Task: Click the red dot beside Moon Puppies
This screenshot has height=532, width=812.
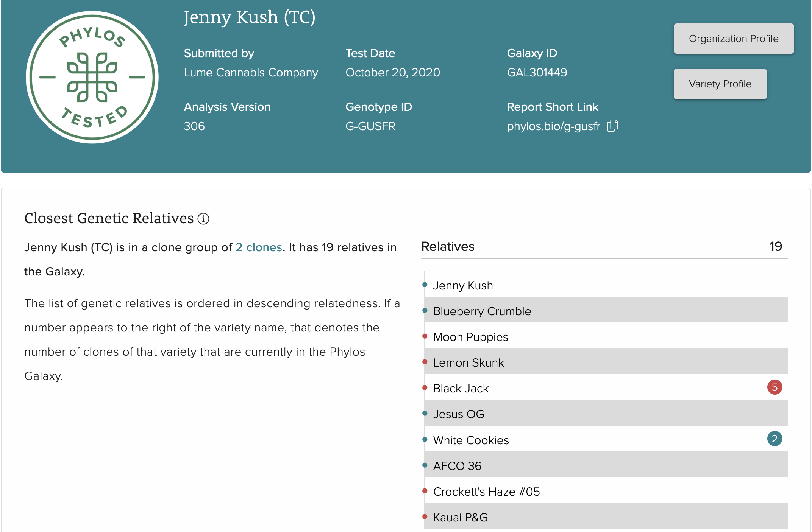Action: click(425, 336)
